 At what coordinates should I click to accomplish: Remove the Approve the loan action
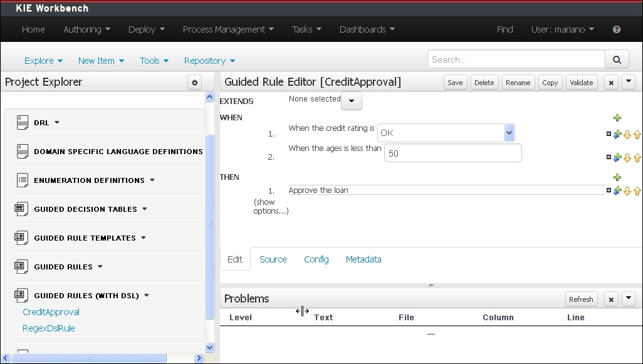click(x=609, y=190)
